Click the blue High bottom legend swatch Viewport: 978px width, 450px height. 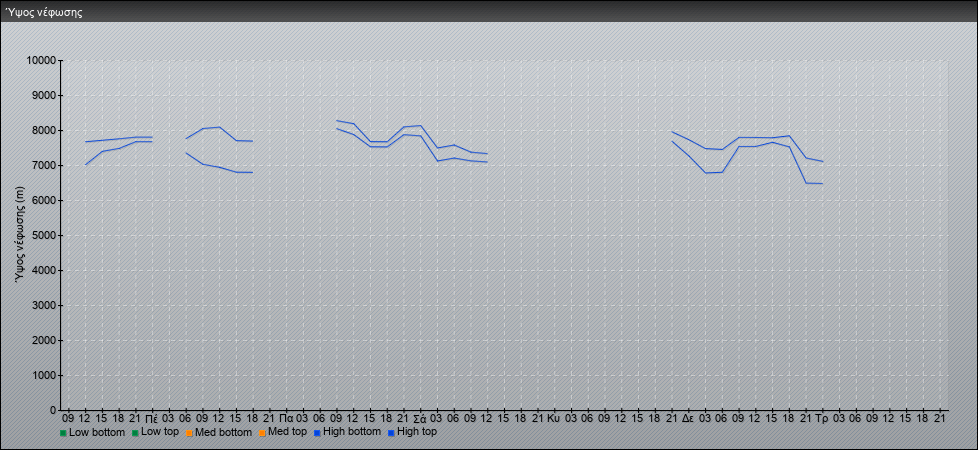pos(317,433)
